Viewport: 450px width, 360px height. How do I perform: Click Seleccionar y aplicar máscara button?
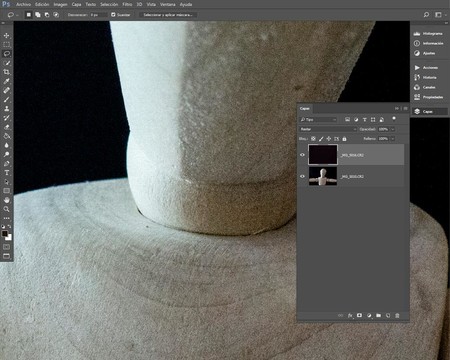click(168, 15)
